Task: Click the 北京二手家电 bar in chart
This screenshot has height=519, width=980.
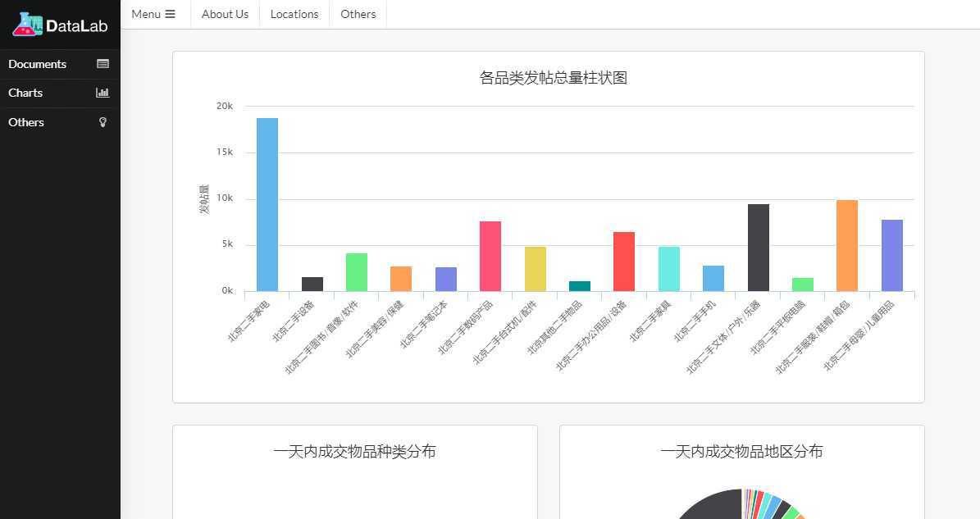Action: 267,204
